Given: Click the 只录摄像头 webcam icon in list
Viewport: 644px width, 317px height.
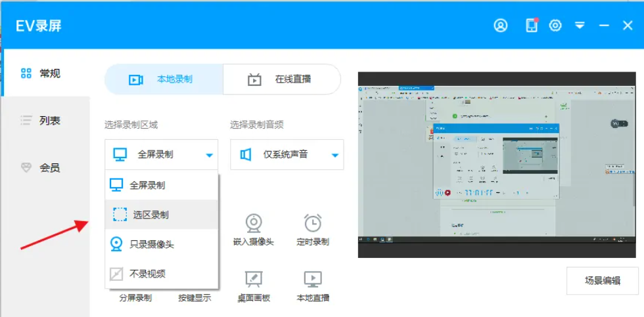Looking at the screenshot, I should [x=116, y=244].
